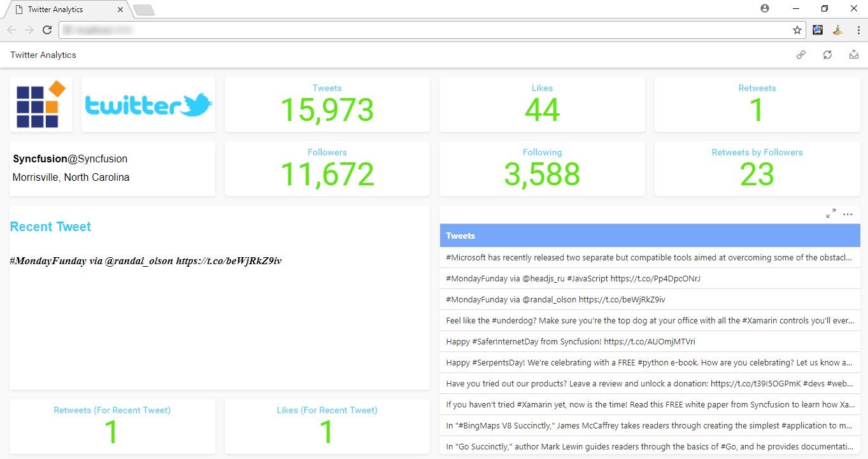Click the Twitter Analytics dashboard title

[x=43, y=55]
